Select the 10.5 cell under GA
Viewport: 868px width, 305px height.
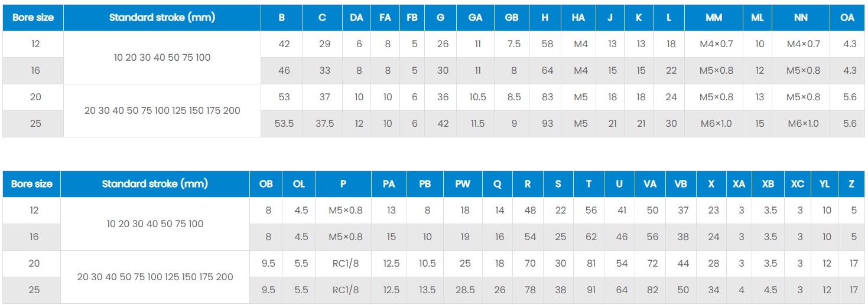[x=477, y=97]
